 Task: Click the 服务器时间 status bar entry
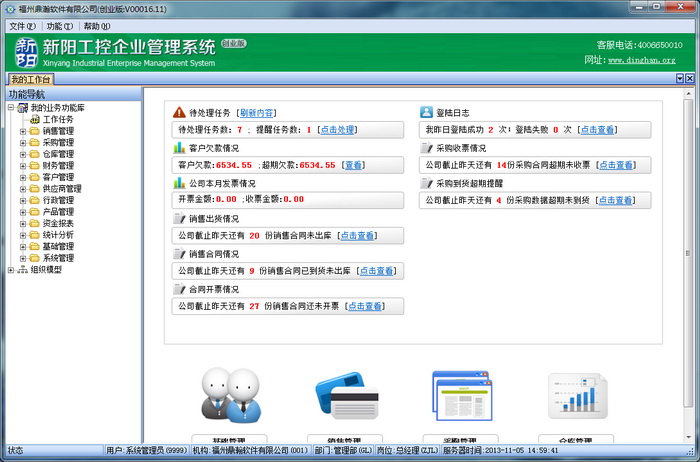pos(500,450)
